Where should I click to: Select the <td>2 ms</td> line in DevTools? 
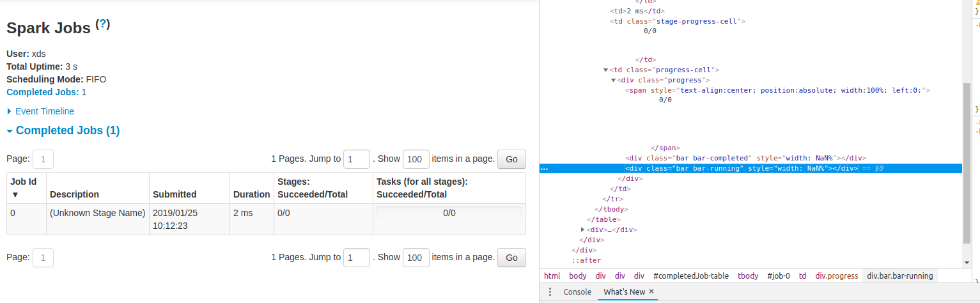click(637, 11)
